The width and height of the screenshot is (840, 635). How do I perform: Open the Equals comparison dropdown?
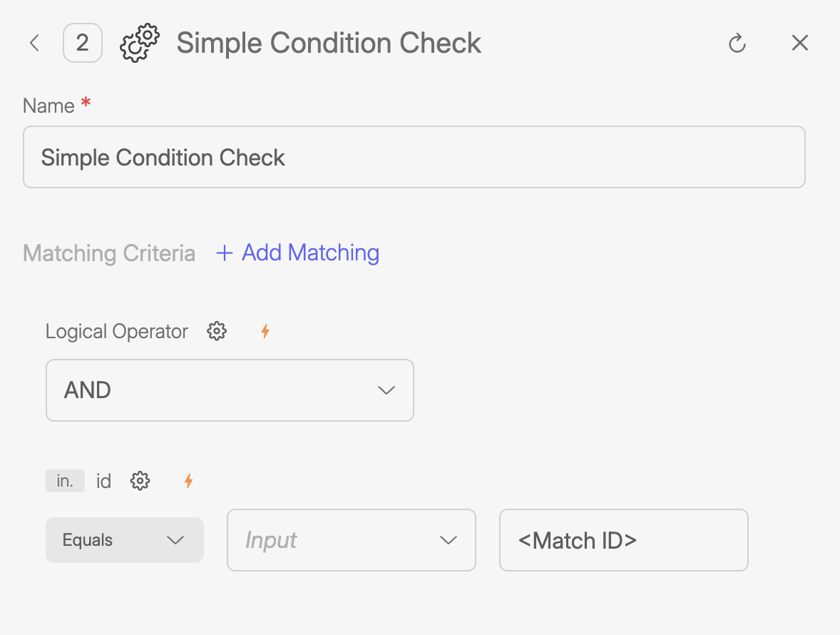(x=125, y=540)
